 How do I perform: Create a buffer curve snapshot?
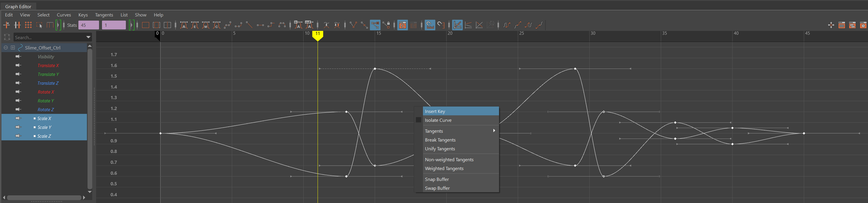(x=326, y=25)
